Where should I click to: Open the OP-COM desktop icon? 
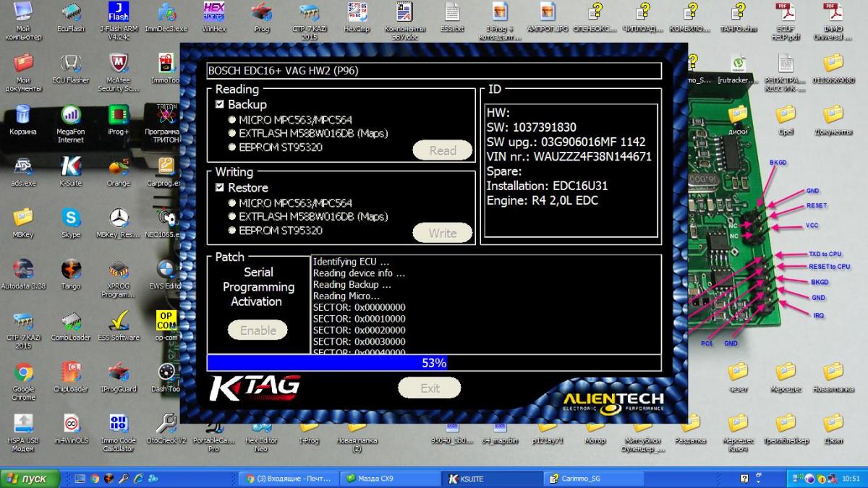[166, 321]
